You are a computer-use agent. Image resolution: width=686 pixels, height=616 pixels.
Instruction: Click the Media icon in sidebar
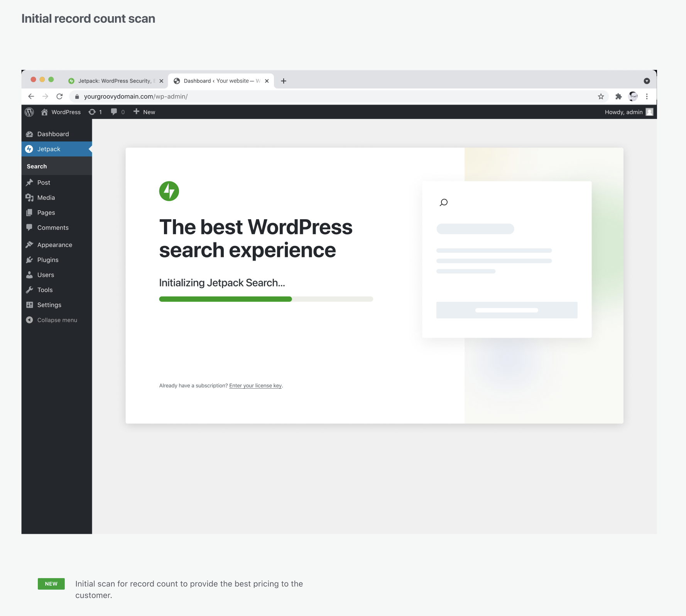click(x=29, y=198)
